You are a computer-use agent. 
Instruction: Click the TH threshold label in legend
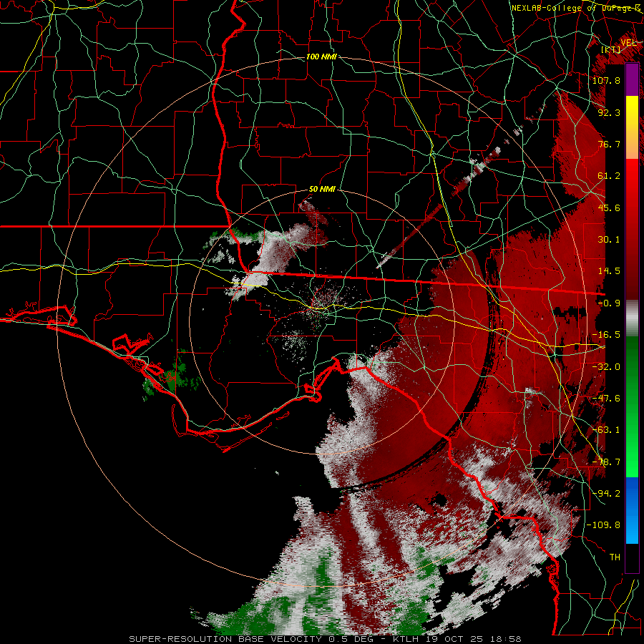pyautogui.click(x=615, y=557)
